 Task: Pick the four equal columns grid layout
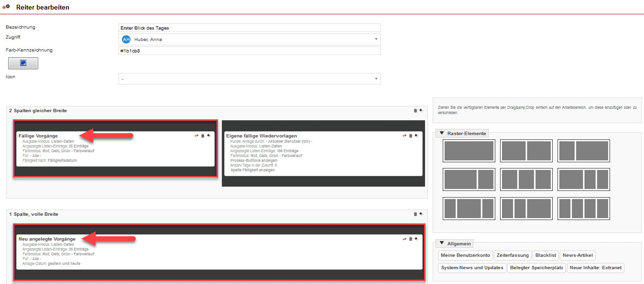click(x=583, y=209)
